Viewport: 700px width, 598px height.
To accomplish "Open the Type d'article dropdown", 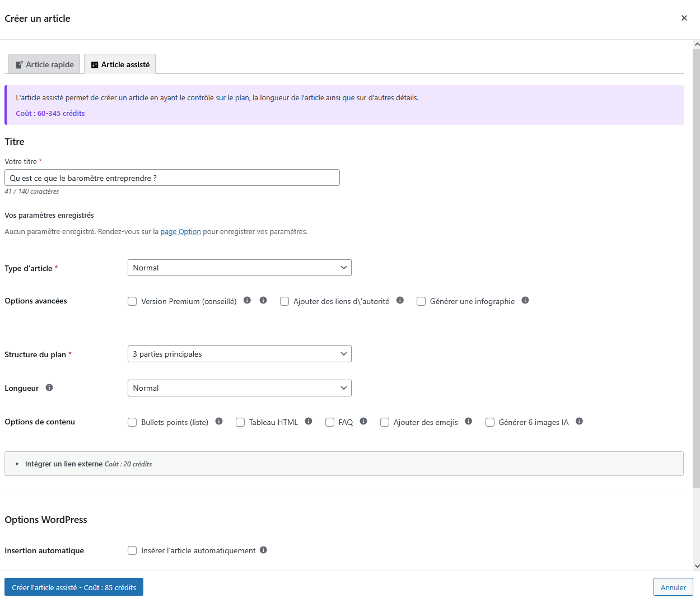I will [239, 267].
